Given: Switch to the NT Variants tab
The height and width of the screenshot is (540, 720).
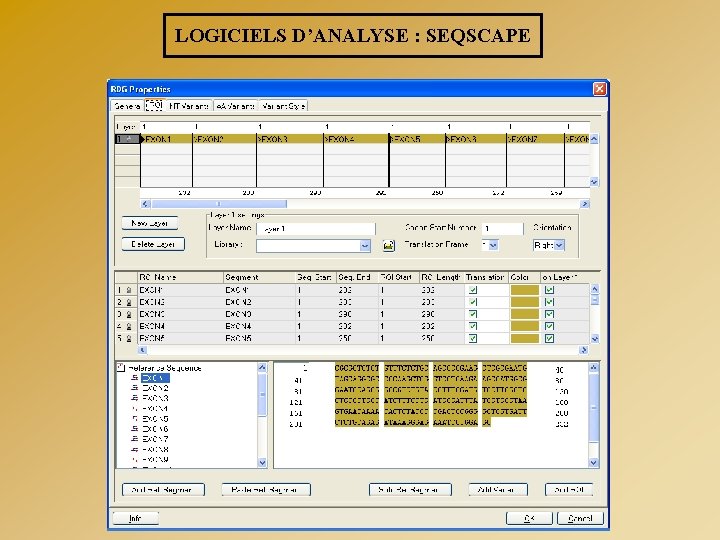Looking at the screenshot, I should (189, 106).
